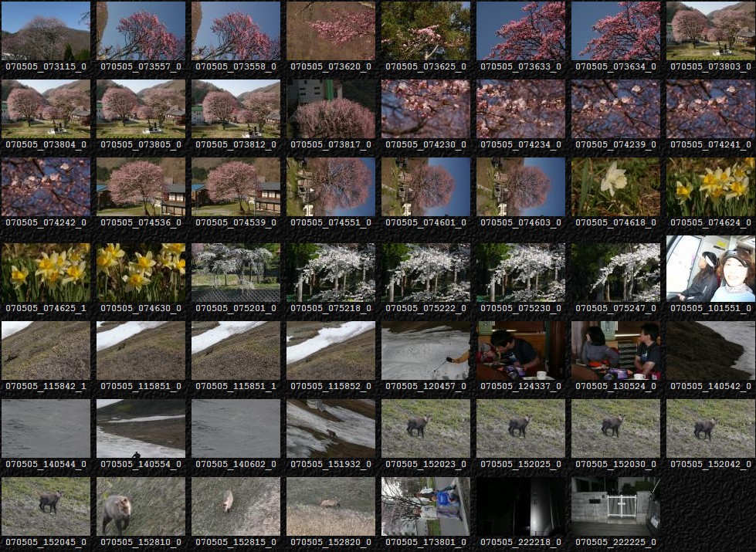Click the label 070505_074239_0

point(615,144)
